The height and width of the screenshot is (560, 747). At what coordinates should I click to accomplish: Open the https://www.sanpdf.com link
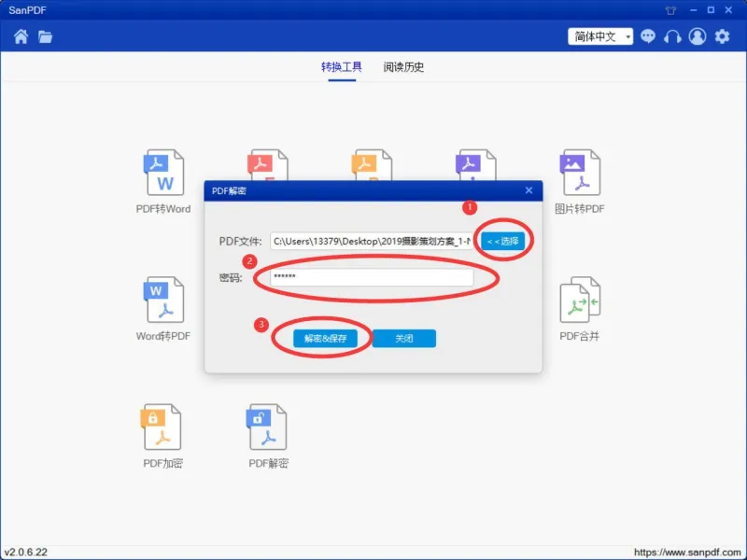[687, 553]
